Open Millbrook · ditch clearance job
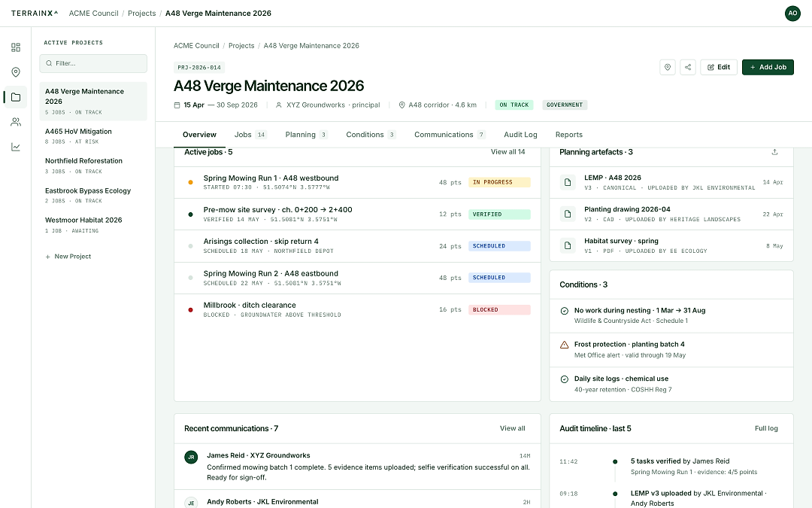Viewport: 812px width, 508px height. point(357,309)
